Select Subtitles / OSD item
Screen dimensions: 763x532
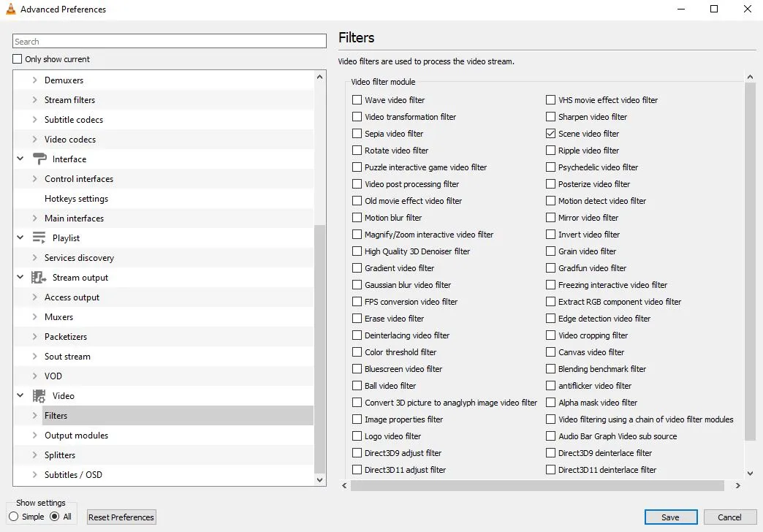[x=74, y=474]
